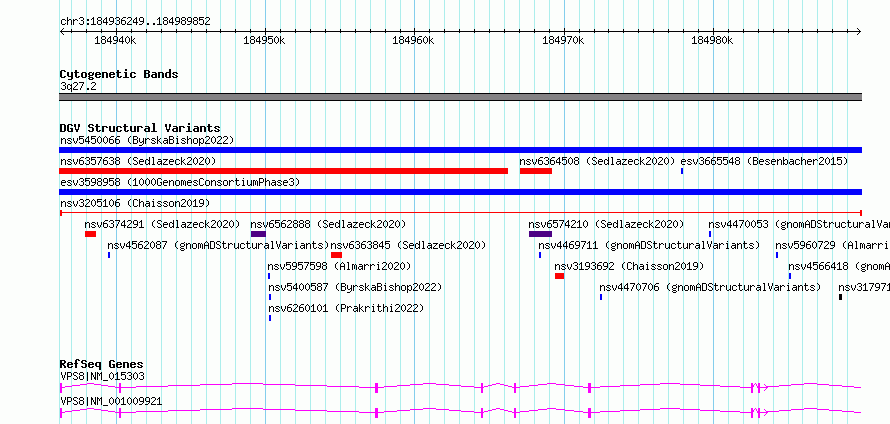
Task: Select the 184950k ruler tick label
Action: 264,40
